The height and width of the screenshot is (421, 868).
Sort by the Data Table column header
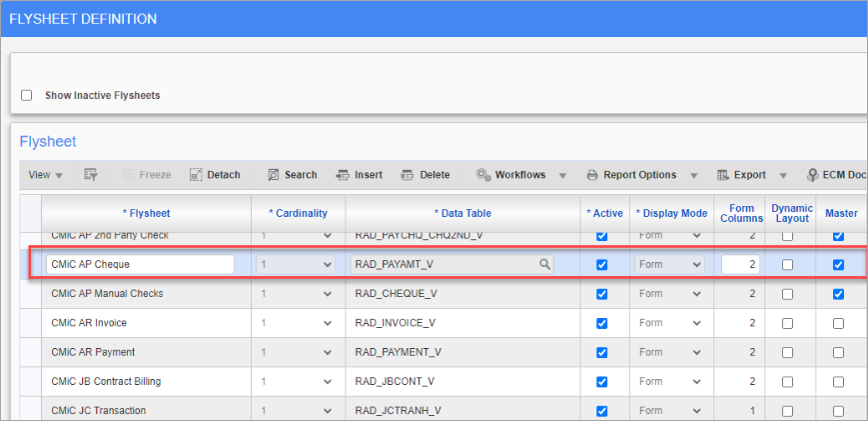(x=462, y=213)
